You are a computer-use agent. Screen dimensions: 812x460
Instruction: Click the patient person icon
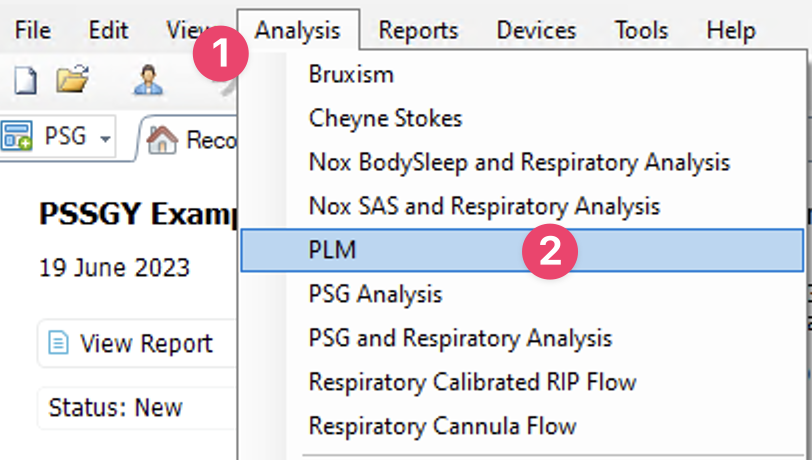click(x=149, y=80)
